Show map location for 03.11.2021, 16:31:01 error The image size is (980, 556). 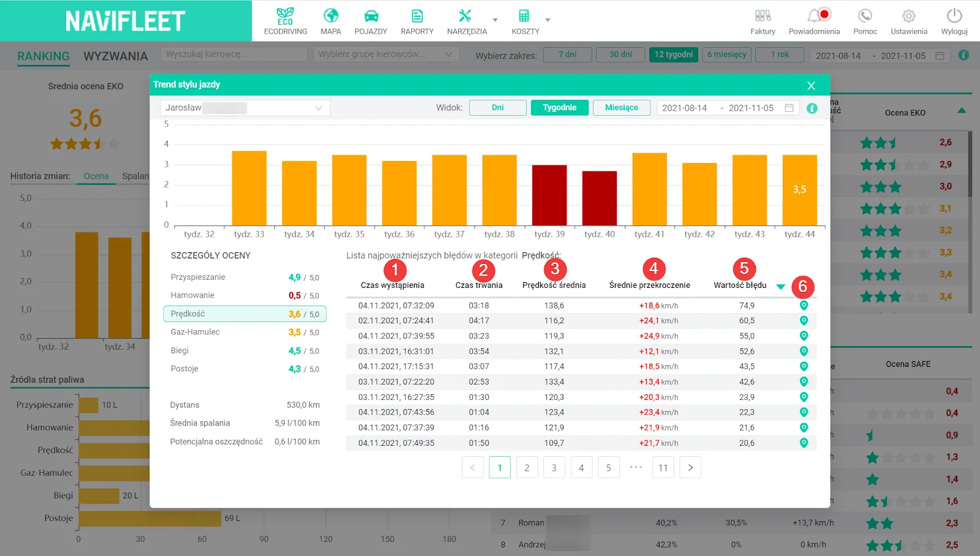click(804, 351)
